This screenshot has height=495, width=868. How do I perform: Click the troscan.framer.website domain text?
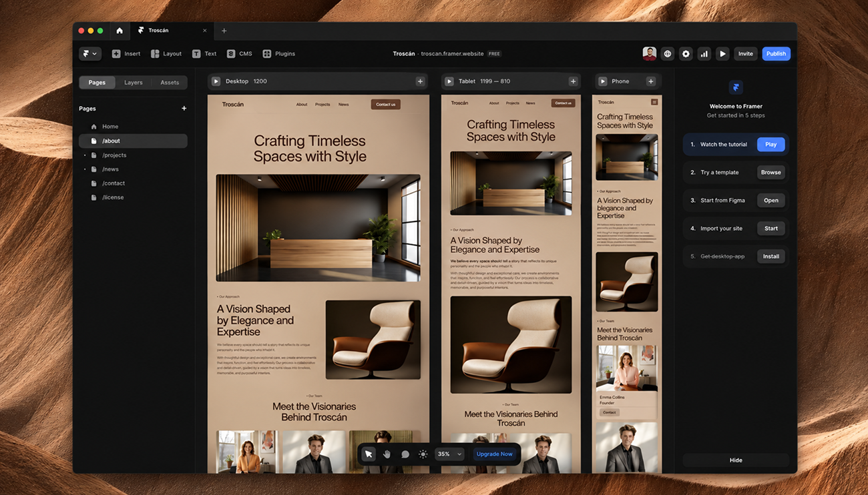click(x=452, y=54)
